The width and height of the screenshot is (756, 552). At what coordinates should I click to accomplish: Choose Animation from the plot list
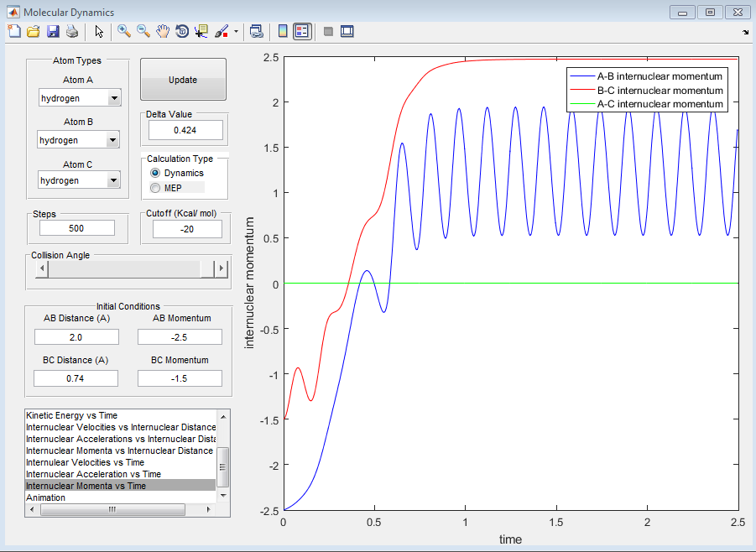coord(45,497)
